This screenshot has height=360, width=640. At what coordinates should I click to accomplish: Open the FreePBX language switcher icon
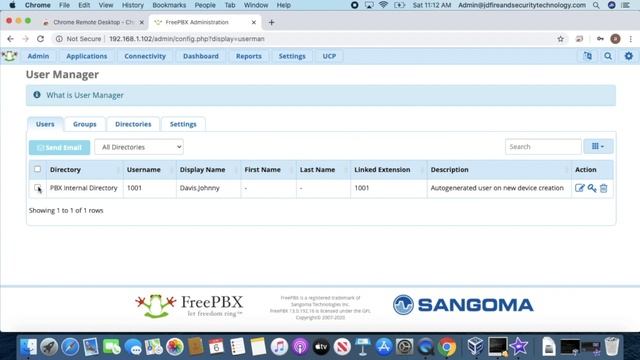pos(587,56)
